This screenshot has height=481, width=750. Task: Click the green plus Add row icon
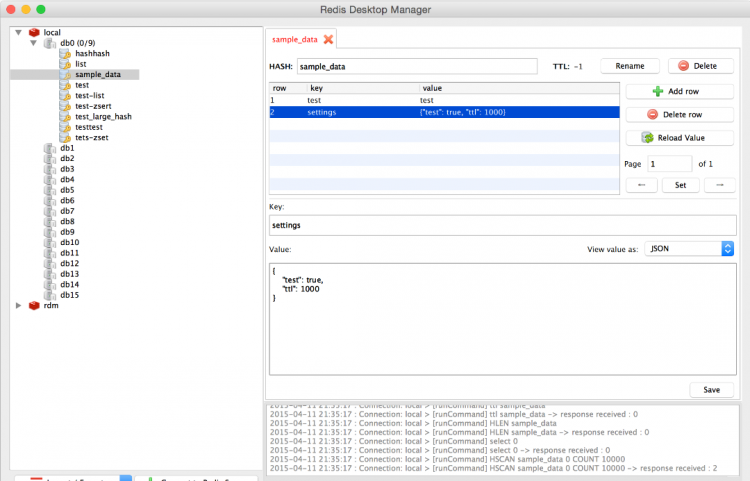click(658, 91)
